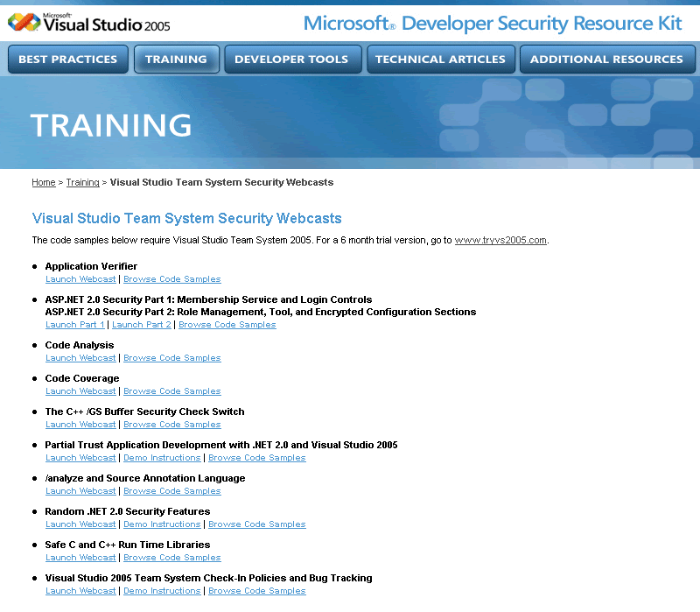Click 'Safe C and C++ Run Time Libraries' title
Viewport: 700px width, 612px height.
(x=128, y=545)
